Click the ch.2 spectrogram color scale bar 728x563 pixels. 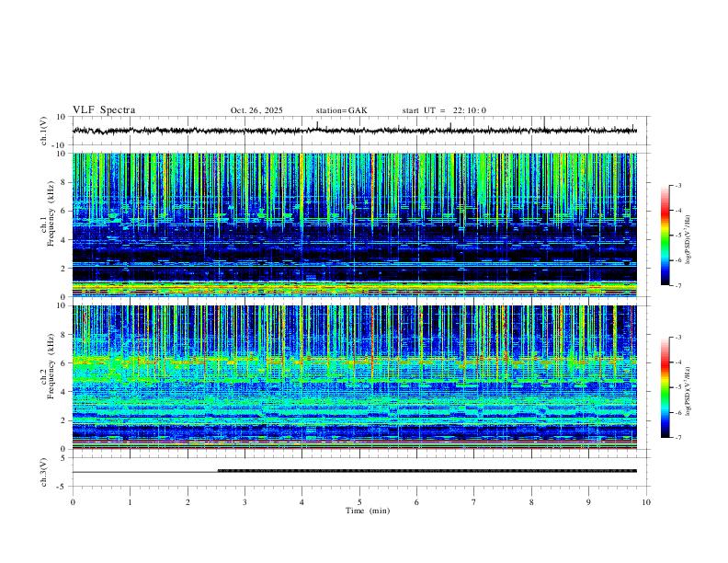pos(665,387)
